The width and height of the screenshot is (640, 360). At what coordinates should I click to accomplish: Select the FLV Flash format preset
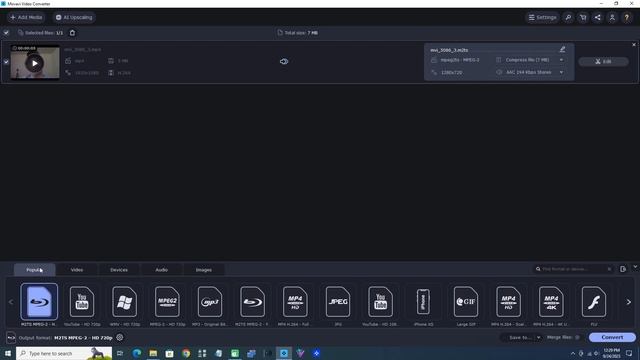[x=594, y=302]
